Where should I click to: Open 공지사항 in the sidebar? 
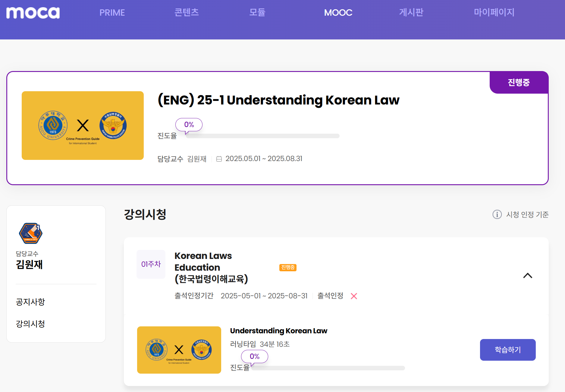[x=30, y=302]
